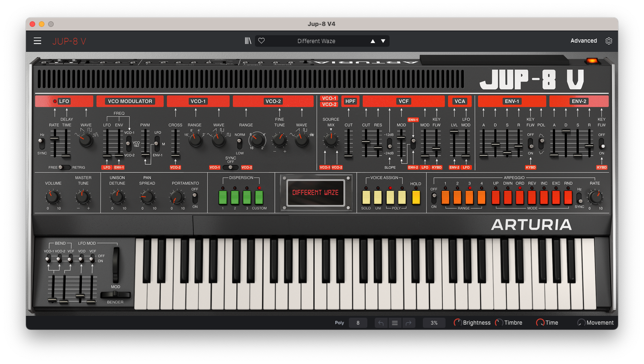Click the ENV-1 A attack slider
644x364 pixels.
click(x=483, y=143)
